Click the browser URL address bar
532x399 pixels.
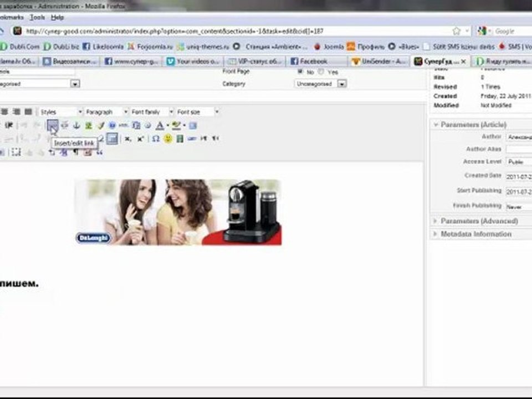pyautogui.click(x=238, y=31)
